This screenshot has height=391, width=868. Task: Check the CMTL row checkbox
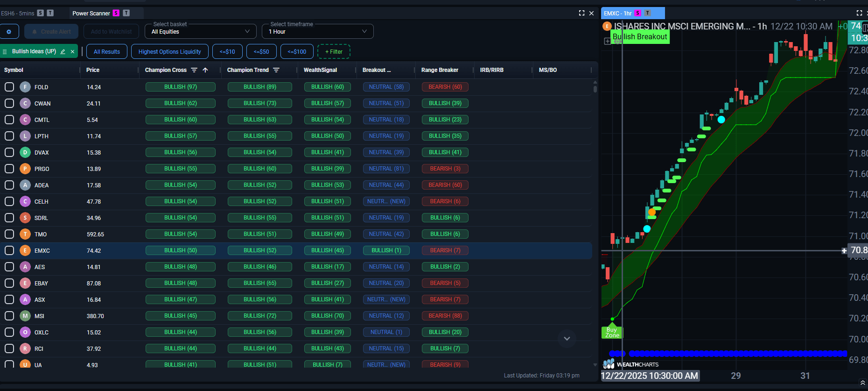[x=9, y=120]
